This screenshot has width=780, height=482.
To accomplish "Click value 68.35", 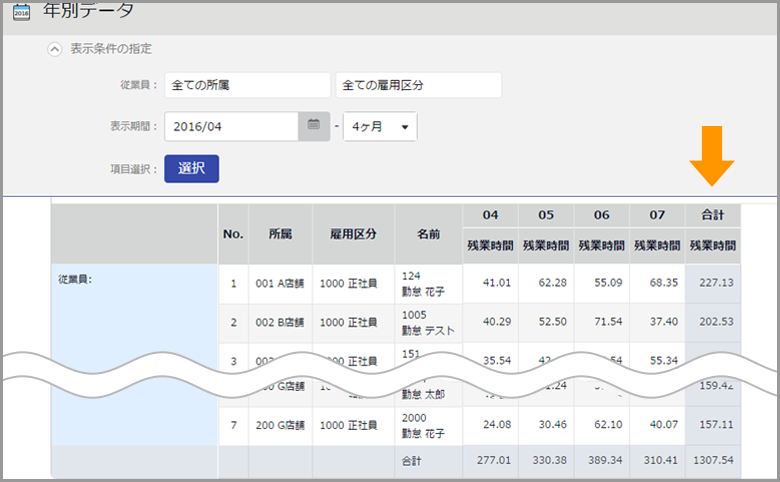I will (x=664, y=283).
